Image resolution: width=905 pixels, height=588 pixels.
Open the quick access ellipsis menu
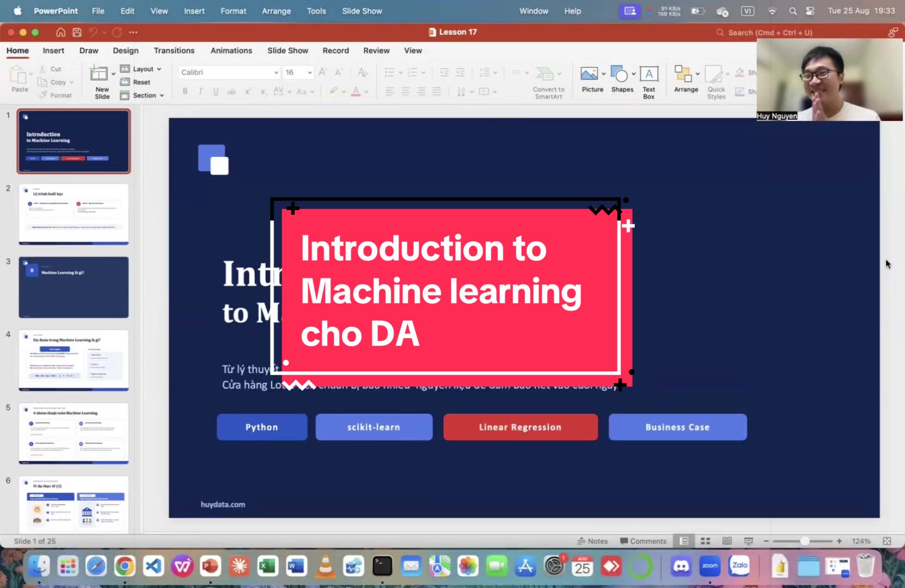coord(133,32)
